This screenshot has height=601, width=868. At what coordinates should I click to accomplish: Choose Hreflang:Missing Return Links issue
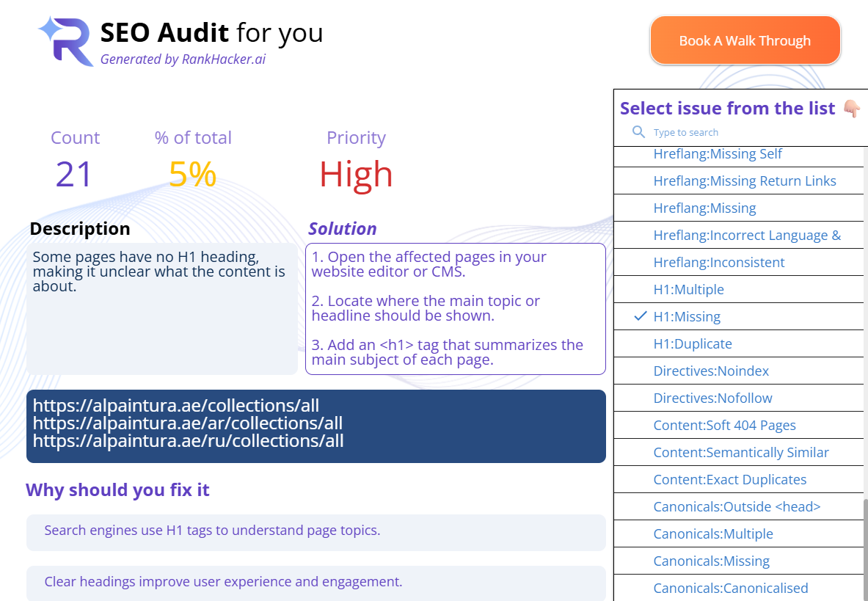pos(744,181)
